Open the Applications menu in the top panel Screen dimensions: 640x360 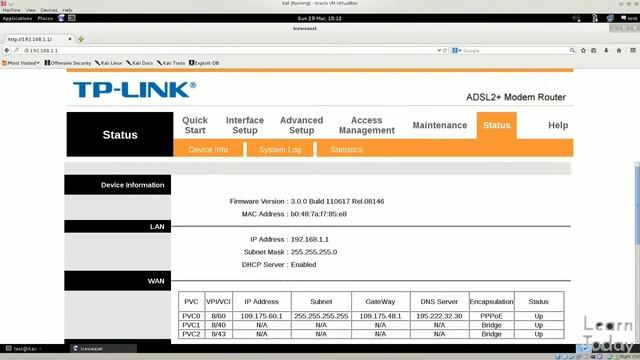point(17,18)
